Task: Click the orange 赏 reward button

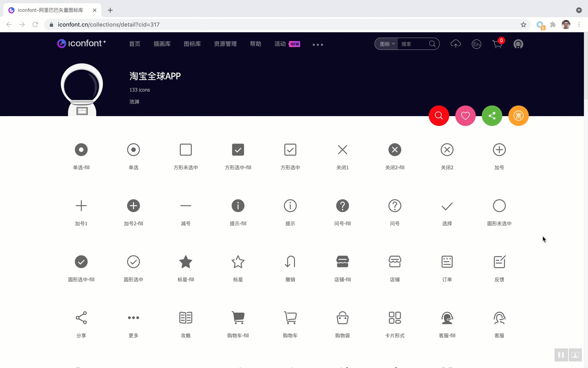Action: (519, 116)
